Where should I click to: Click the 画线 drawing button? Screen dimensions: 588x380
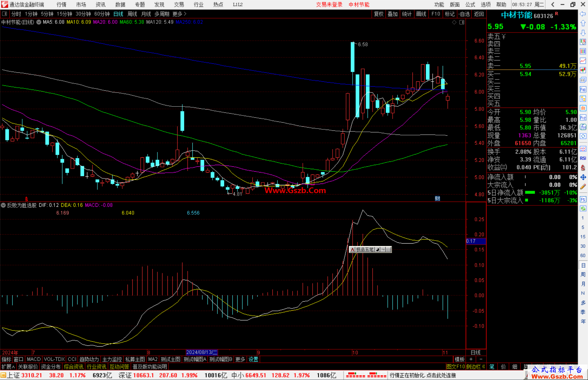[x=421, y=14]
